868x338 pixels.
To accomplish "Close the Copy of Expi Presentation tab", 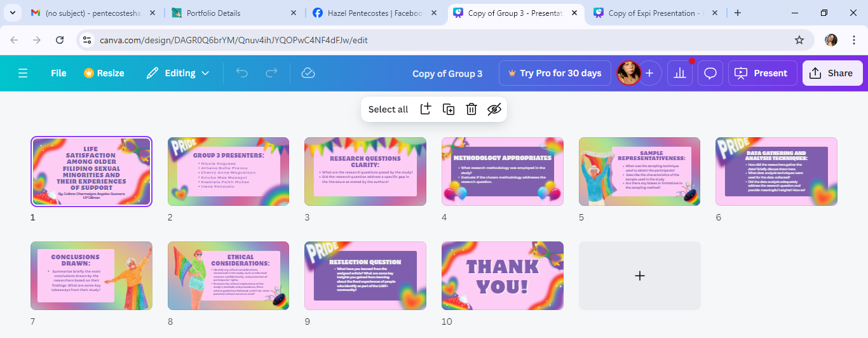I will 715,13.
